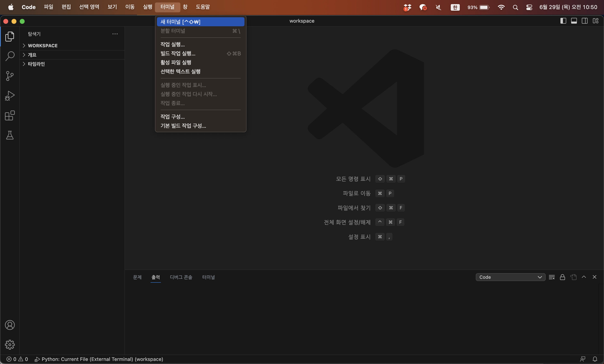Open macOS Spotlight search
The height and width of the screenshot is (364, 604).
point(515,7)
